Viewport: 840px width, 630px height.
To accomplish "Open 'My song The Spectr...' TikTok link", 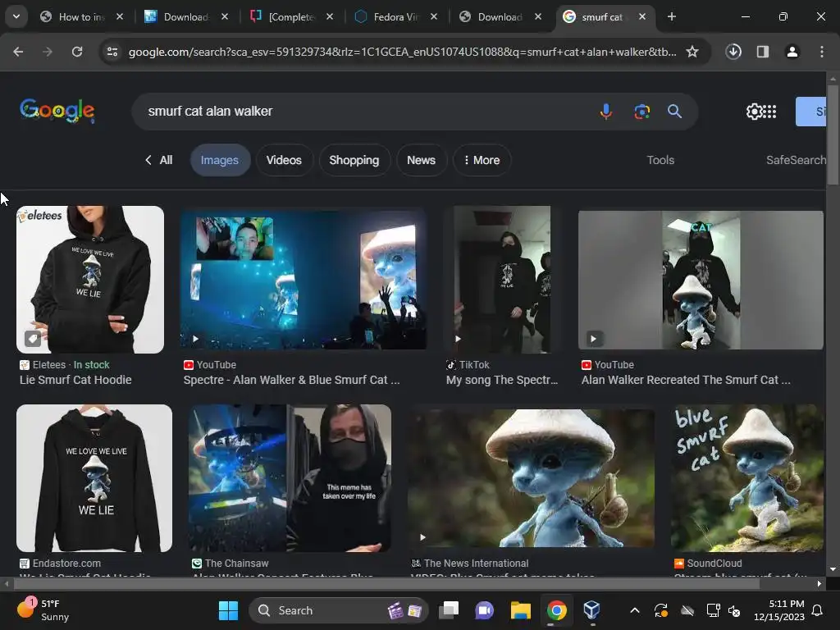I will (502, 380).
